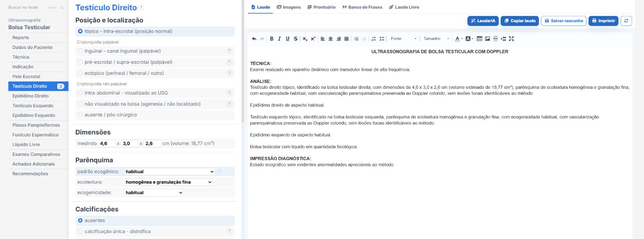This screenshot has height=239, width=644.
Task: Center-align the text
Action: tap(331, 39)
